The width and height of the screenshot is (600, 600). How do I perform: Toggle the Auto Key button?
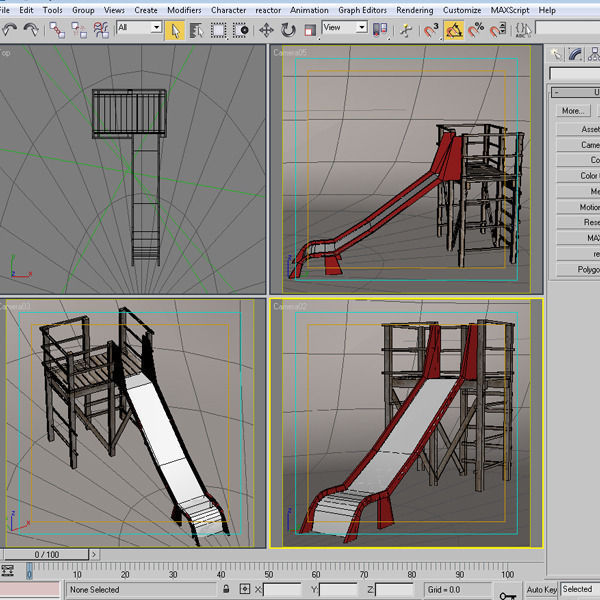542,590
